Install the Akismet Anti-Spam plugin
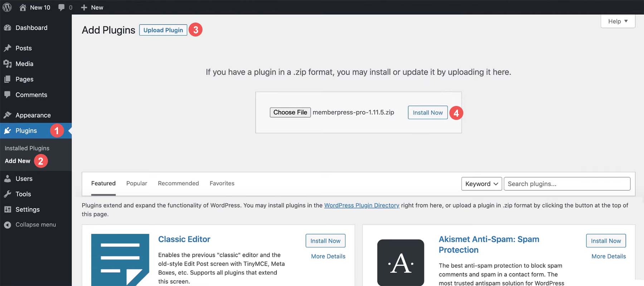Image resolution: width=644 pixels, height=286 pixels. coord(606,241)
